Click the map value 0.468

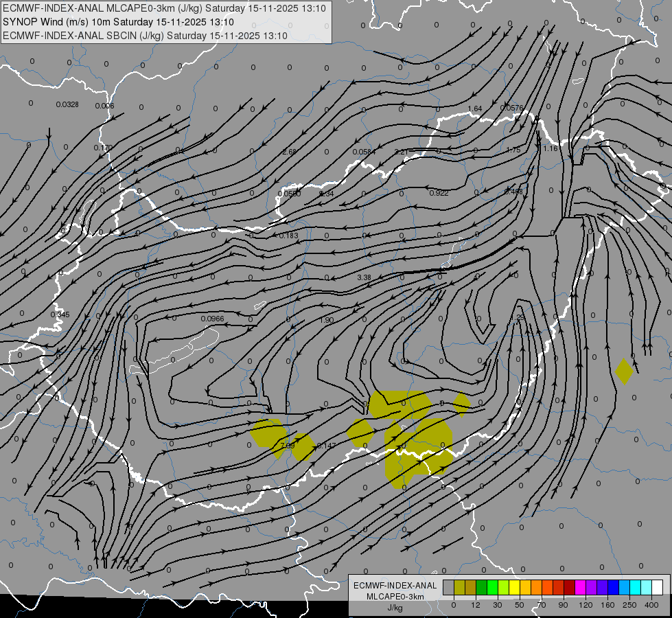tap(513, 192)
